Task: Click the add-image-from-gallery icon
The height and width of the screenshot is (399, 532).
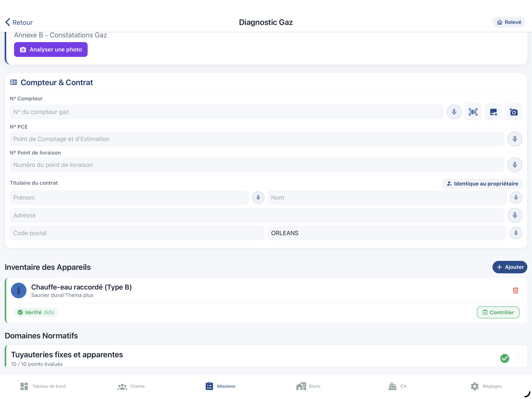Action: pos(493,112)
